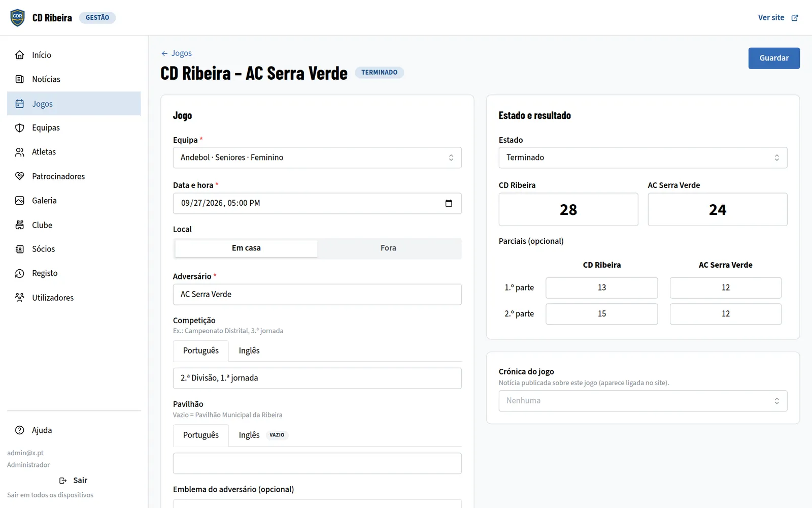This screenshot has width=812, height=508.
Task: Switch location to Fora
Action: click(x=388, y=248)
